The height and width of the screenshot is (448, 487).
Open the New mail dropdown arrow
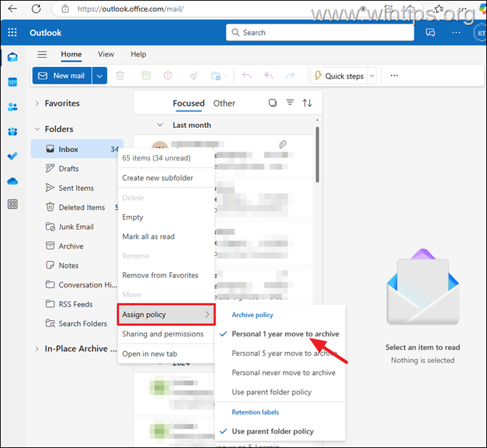coord(99,76)
